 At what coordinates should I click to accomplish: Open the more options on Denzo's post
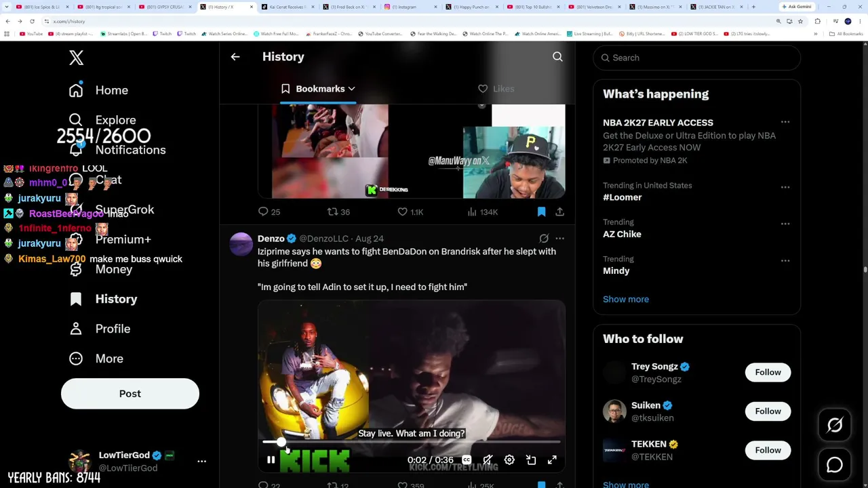[x=559, y=239]
